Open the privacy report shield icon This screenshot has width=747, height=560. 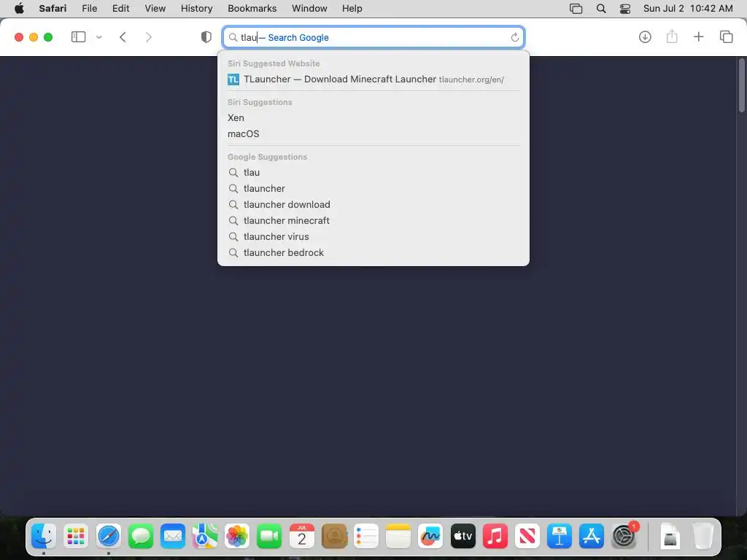pyautogui.click(x=206, y=37)
